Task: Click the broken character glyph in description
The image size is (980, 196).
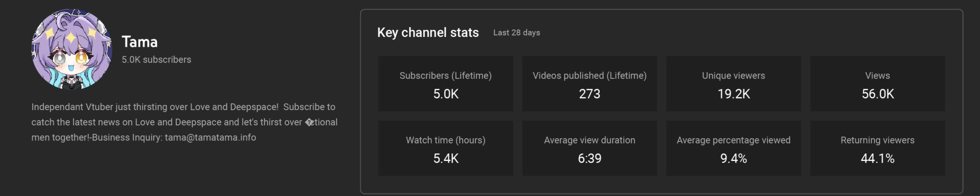Action: point(309,122)
